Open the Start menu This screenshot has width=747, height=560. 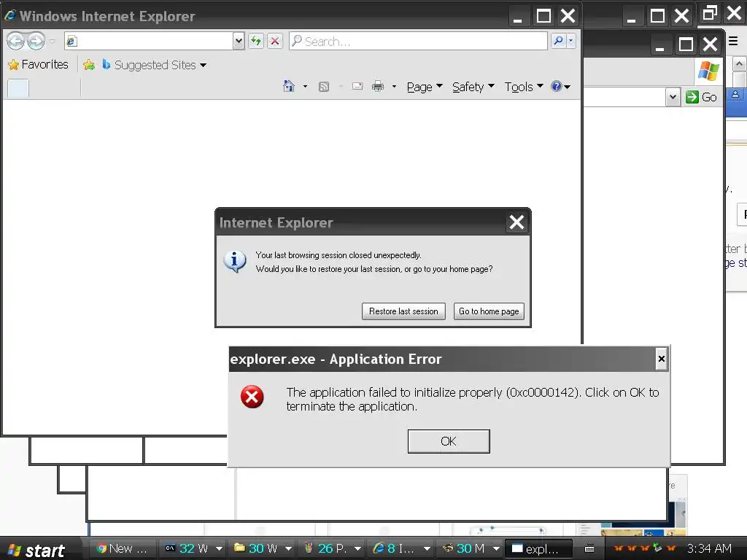click(36, 549)
